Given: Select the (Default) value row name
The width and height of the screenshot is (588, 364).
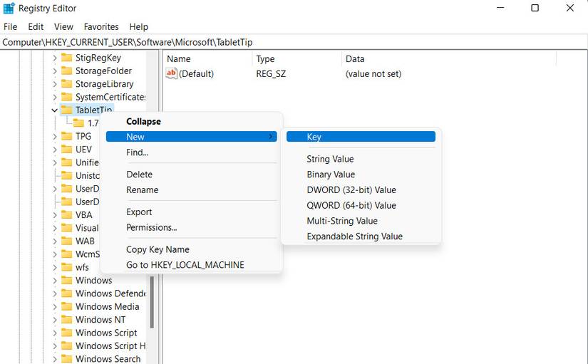Looking at the screenshot, I should (196, 74).
